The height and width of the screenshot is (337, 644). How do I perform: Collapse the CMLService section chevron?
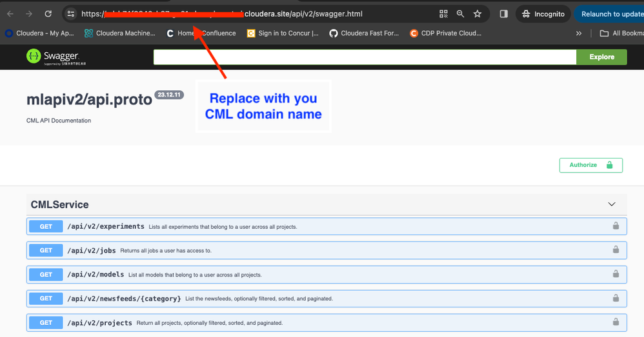pyautogui.click(x=612, y=204)
